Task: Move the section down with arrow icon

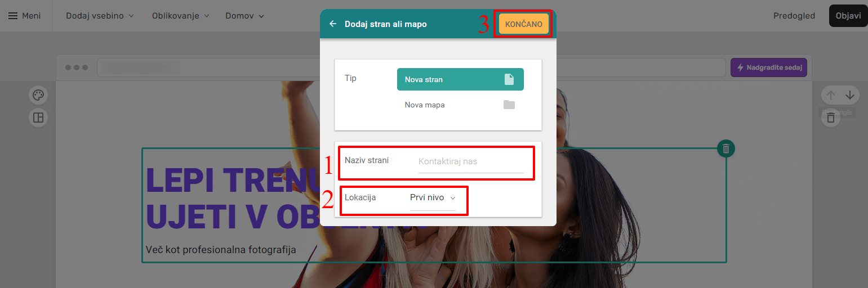Action: point(850,95)
